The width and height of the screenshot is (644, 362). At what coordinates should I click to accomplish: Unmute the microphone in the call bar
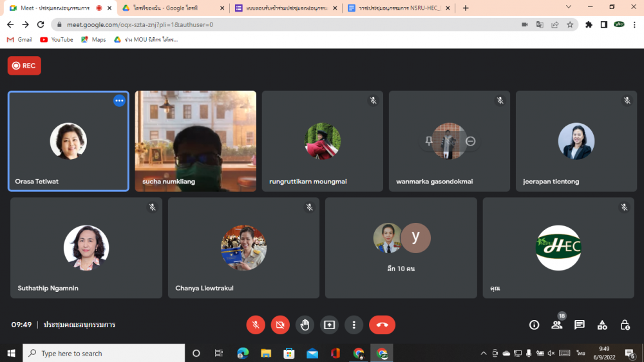click(x=256, y=325)
